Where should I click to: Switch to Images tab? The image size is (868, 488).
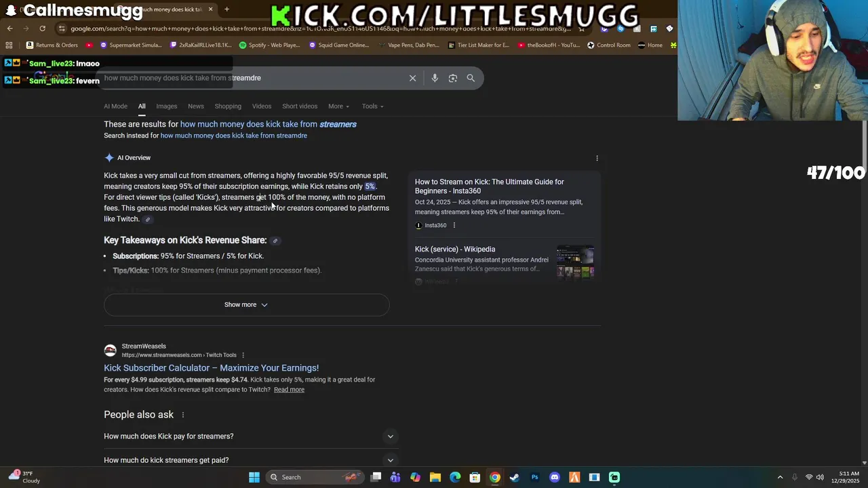166,106
